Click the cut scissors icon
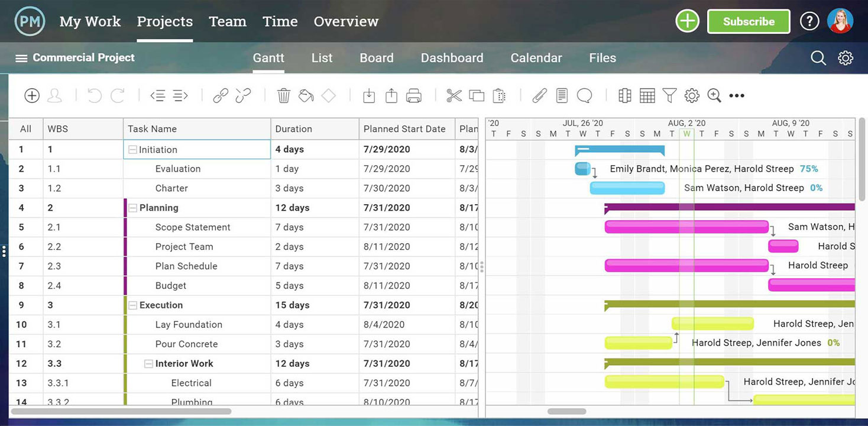 (454, 95)
